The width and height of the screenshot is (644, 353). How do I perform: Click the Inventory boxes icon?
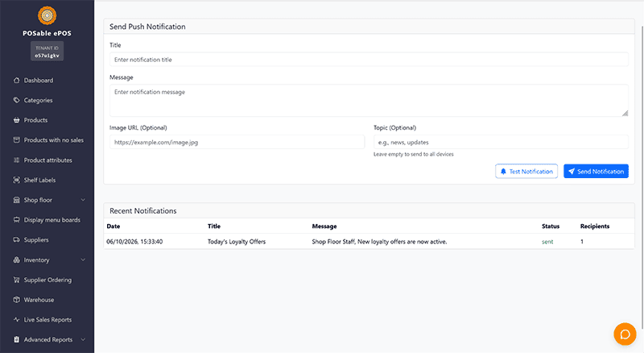tap(16, 260)
